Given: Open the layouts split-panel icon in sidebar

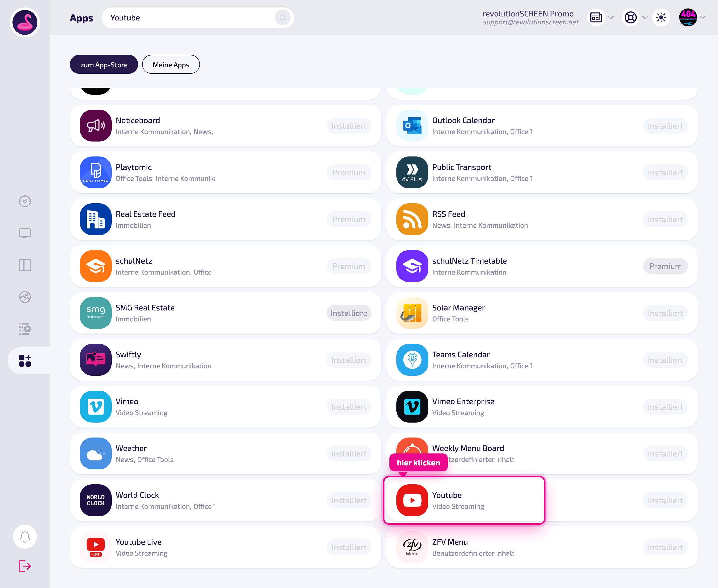Looking at the screenshot, I should (x=25, y=265).
